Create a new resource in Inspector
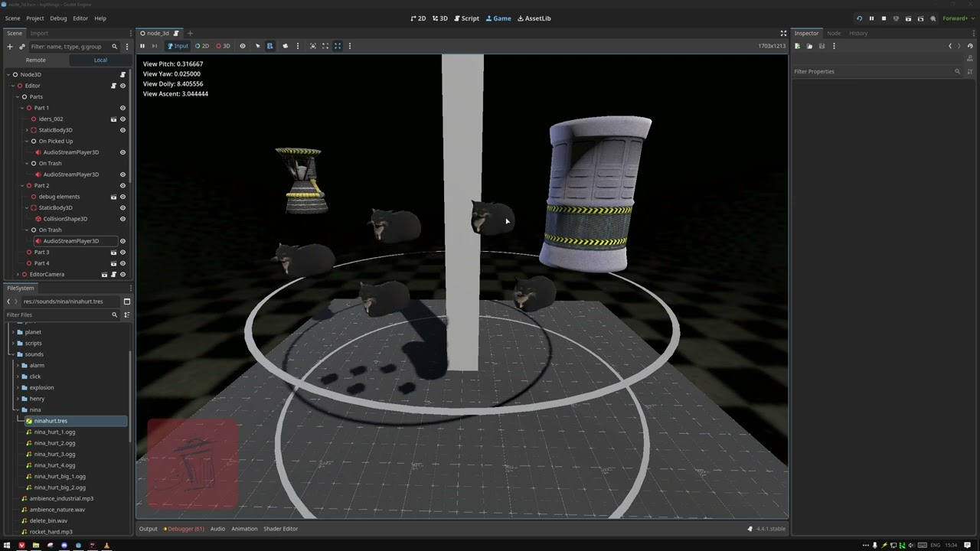This screenshot has width=980, height=551. [797, 46]
